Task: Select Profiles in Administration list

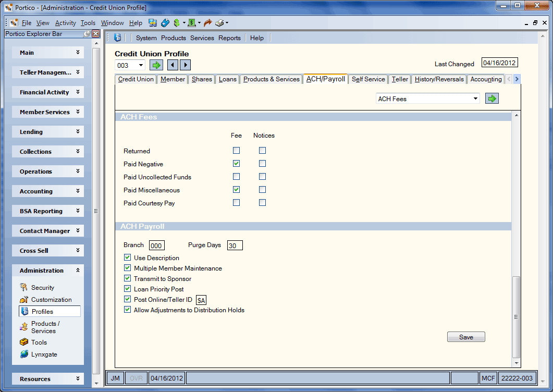Action: pyautogui.click(x=50, y=312)
